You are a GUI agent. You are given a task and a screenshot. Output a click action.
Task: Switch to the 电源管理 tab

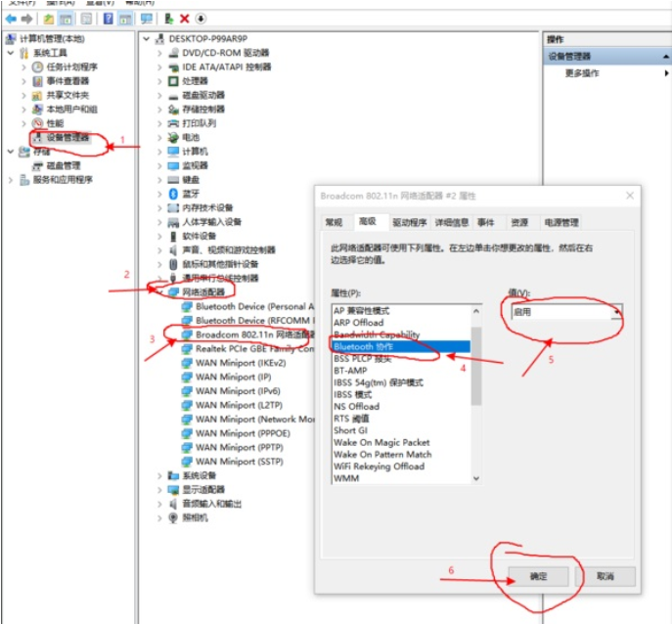click(x=561, y=222)
